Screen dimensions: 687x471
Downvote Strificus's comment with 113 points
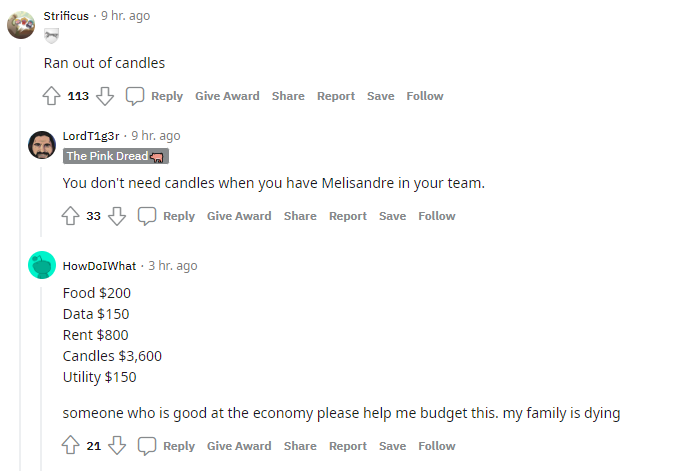click(x=105, y=96)
